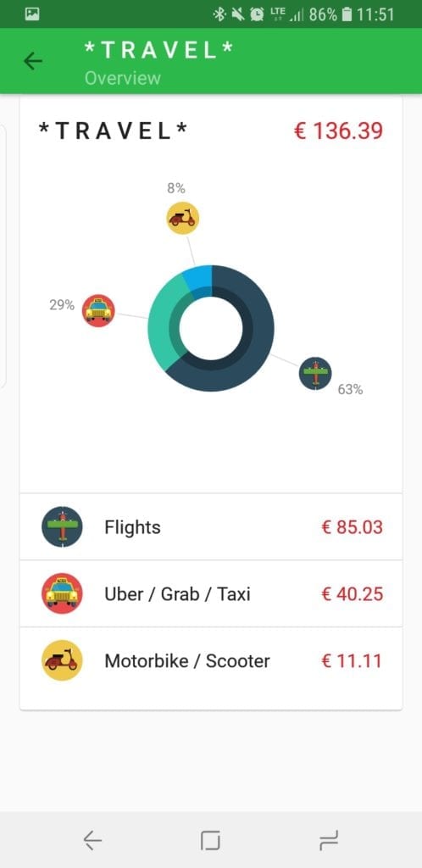This screenshot has height=868, width=422.
Task: Tap the scooter icon above the chart
Action: (x=182, y=218)
